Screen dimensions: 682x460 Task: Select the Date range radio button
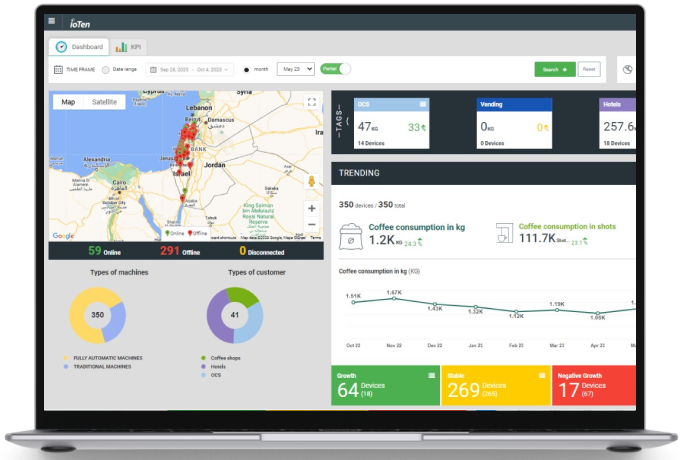click(x=105, y=70)
